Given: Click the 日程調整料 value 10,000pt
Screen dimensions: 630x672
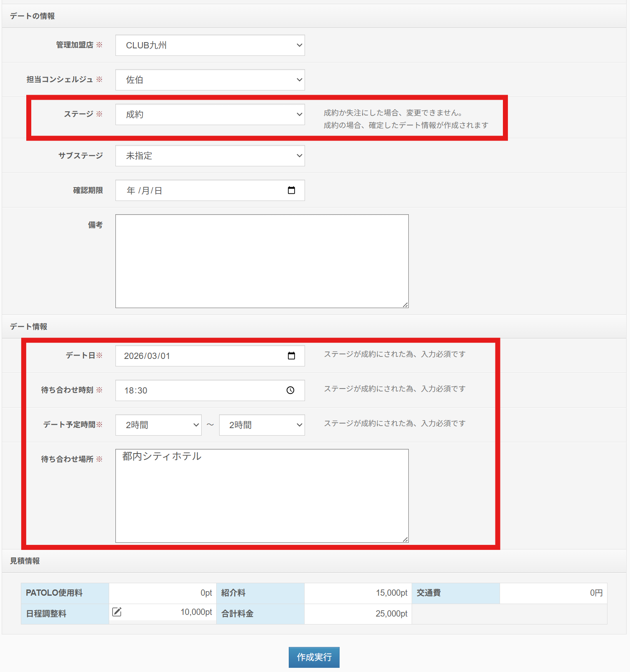Looking at the screenshot, I should [x=196, y=612].
